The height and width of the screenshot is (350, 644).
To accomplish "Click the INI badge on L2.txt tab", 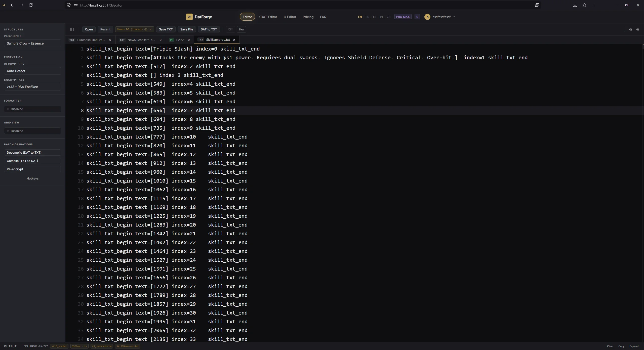I will click(172, 40).
